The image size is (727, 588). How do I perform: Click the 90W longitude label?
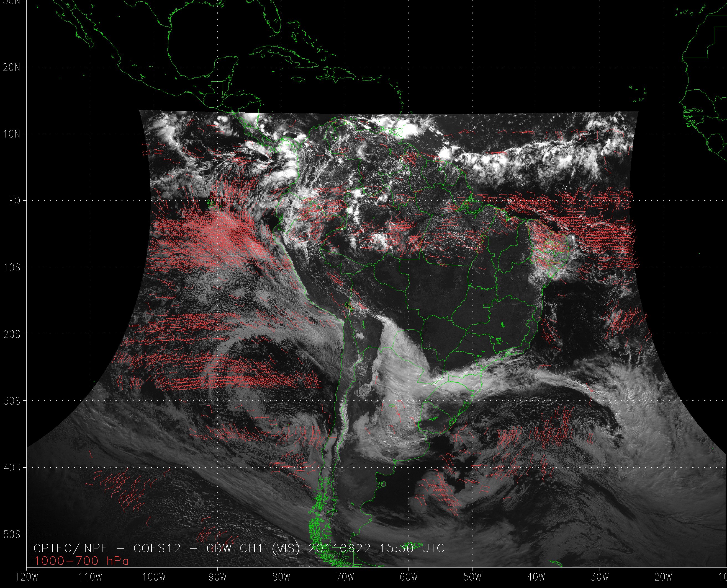click(x=218, y=577)
